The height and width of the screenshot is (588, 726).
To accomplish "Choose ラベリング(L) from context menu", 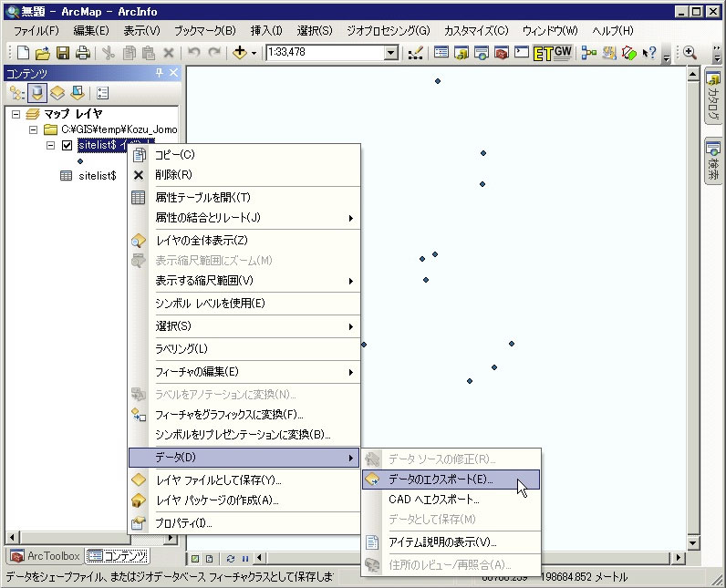I will 244,349.
